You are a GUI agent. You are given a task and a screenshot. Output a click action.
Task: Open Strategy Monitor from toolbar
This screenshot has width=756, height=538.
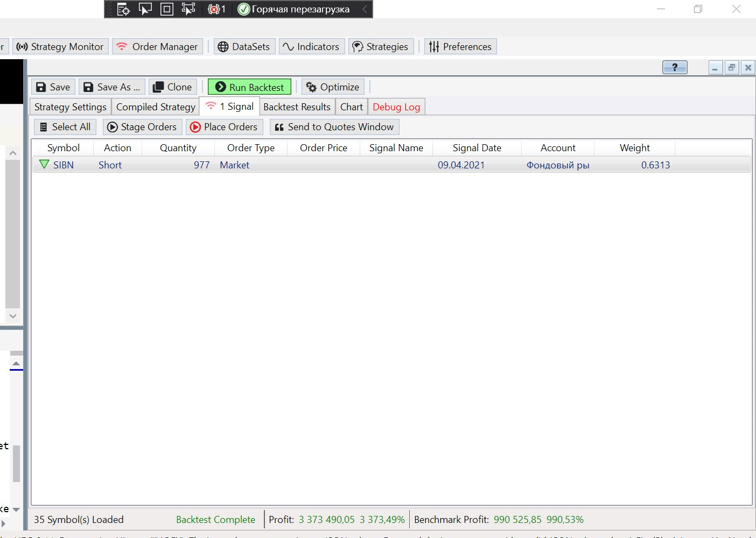(x=60, y=47)
